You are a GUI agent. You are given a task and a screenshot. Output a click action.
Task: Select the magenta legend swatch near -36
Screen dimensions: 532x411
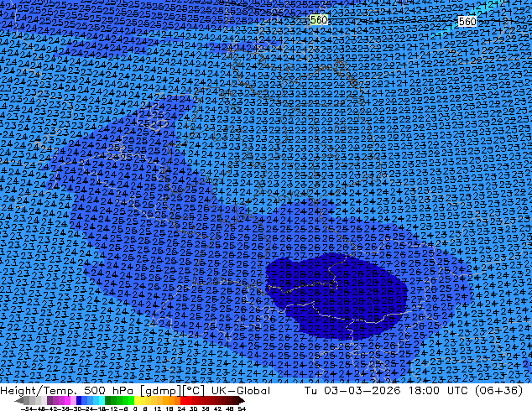tap(67, 400)
